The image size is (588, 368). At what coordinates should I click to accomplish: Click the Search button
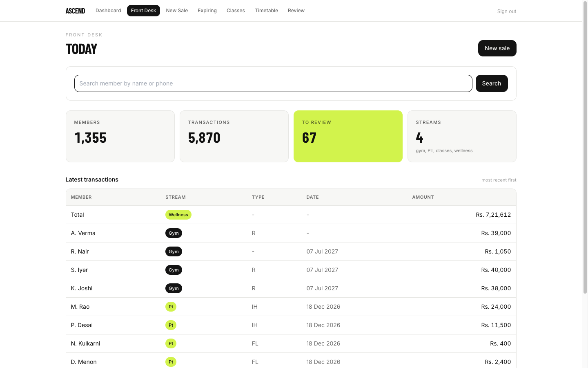coord(492,83)
